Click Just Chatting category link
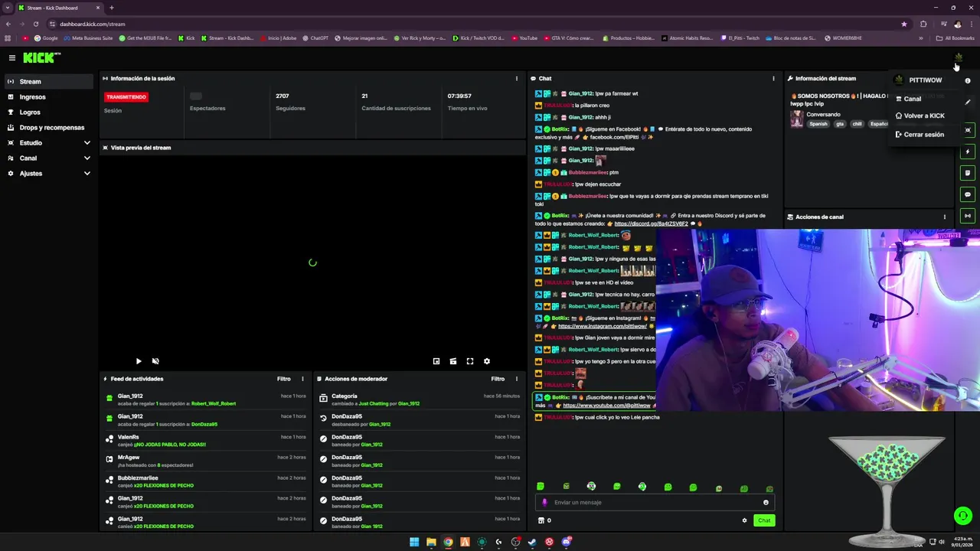The width and height of the screenshot is (980, 551). 374,403
